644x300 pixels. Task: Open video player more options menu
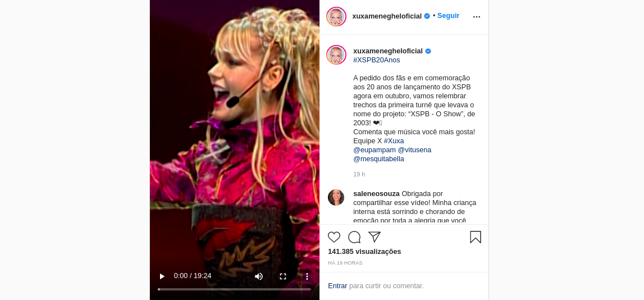(307, 276)
